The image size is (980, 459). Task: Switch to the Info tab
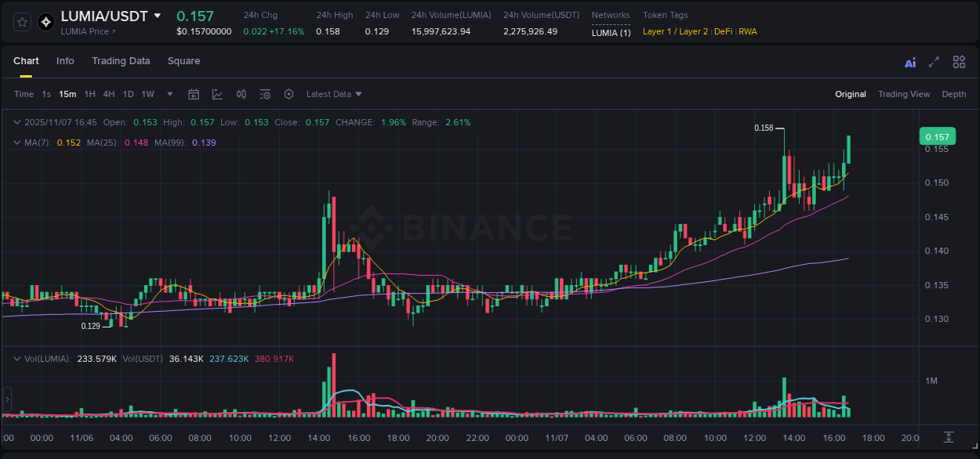tap(65, 60)
